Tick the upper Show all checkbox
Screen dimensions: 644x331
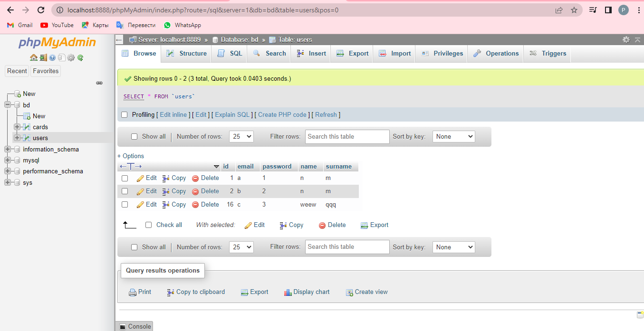point(134,137)
